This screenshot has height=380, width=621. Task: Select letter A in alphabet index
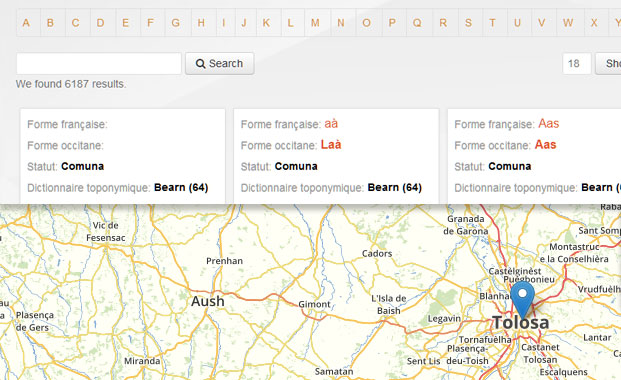26,23
